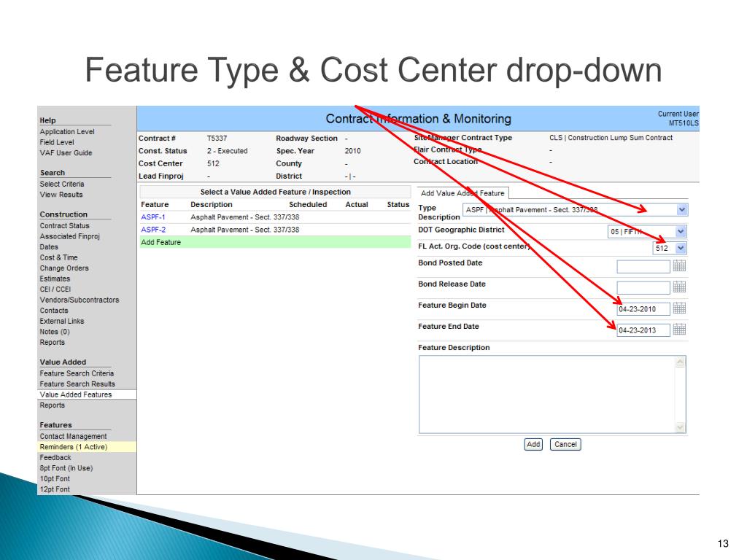The height and width of the screenshot is (560, 747).
Task: Open the Dates menu item
Action: click(x=49, y=247)
